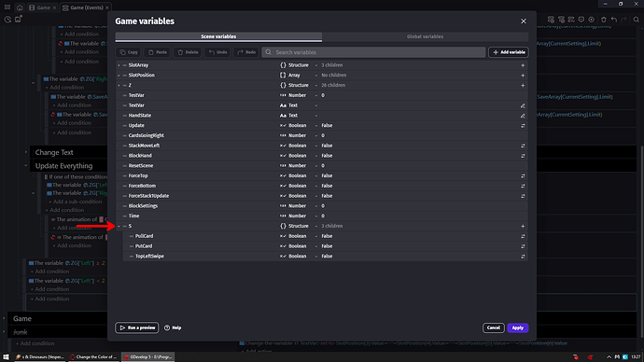
Task: Apply the variable changes
Action: coord(517,327)
